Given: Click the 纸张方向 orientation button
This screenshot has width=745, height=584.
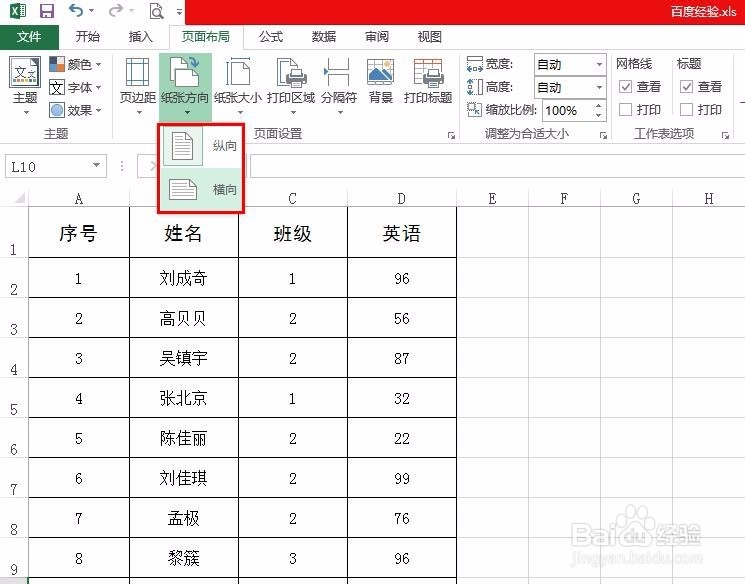Looking at the screenshot, I should [x=185, y=86].
